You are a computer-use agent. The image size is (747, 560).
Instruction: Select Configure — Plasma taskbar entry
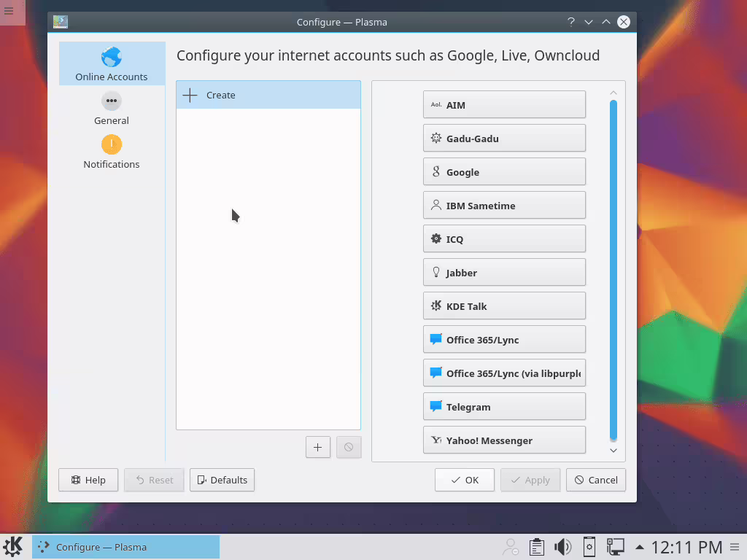coord(125,547)
